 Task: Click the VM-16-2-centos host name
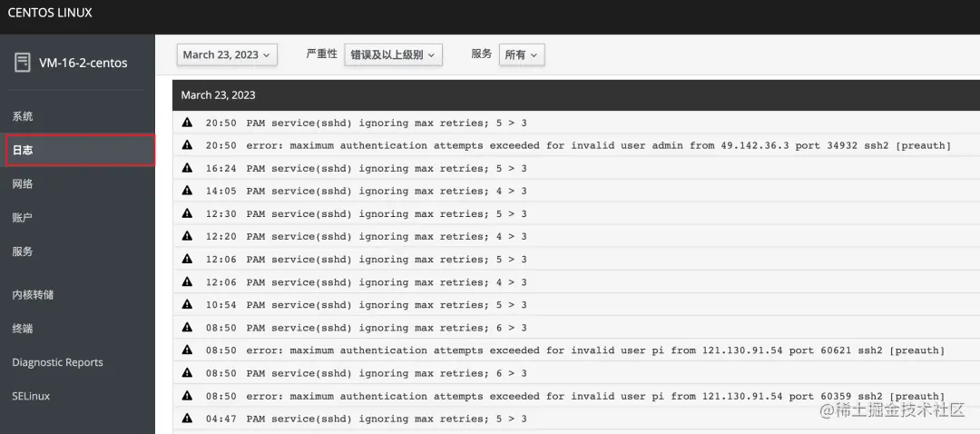(83, 63)
